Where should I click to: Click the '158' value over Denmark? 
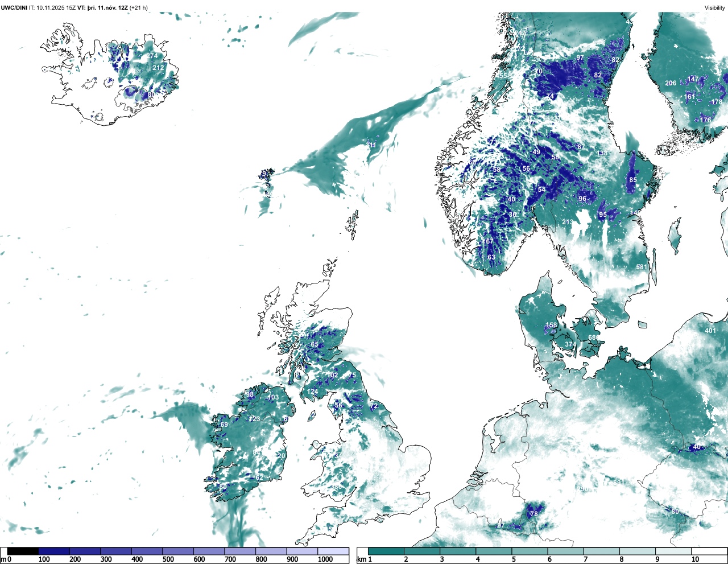tap(552, 326)
